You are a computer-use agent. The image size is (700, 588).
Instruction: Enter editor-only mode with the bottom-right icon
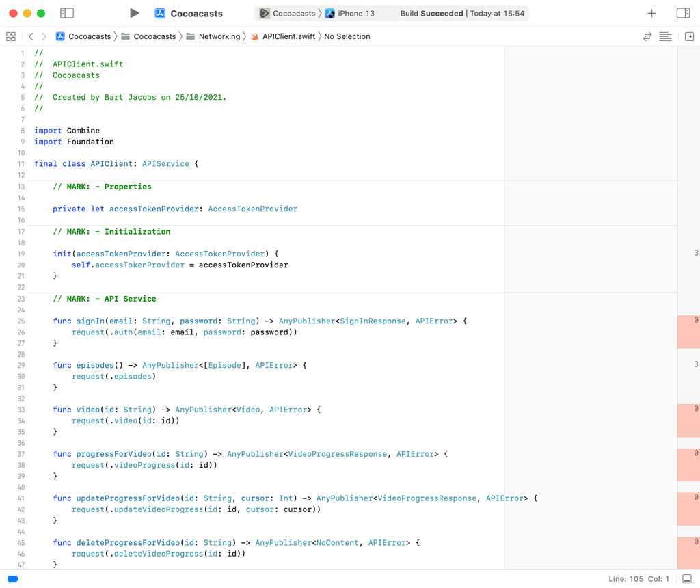[688, 578]
